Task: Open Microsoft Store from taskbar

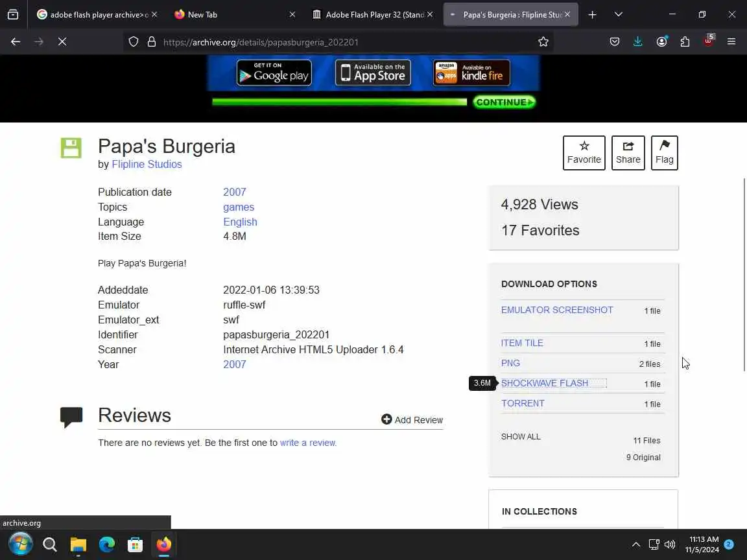Action: tap(136, 544)
